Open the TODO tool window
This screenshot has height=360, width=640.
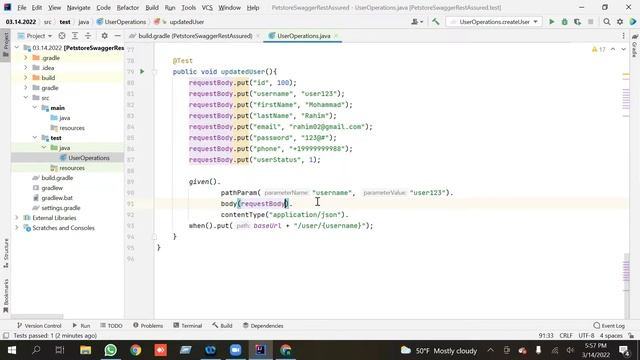[111, 326]
